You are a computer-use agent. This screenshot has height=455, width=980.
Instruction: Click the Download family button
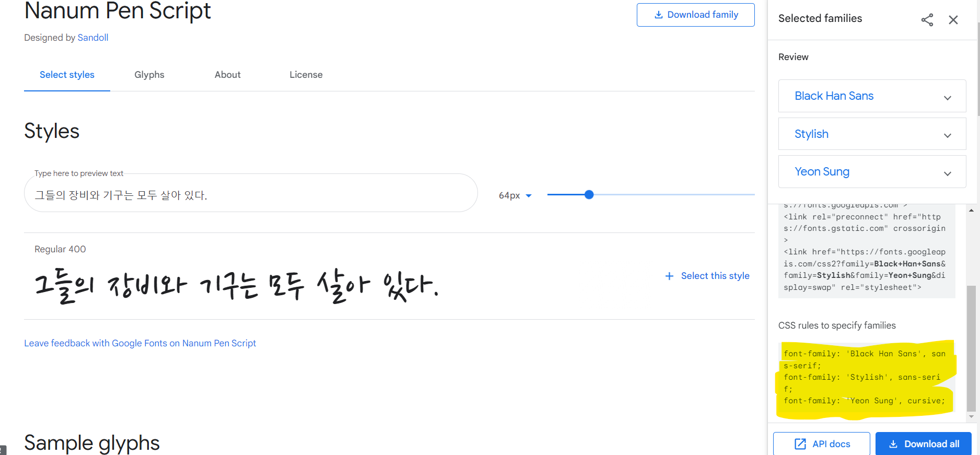[x=695, y=15]
